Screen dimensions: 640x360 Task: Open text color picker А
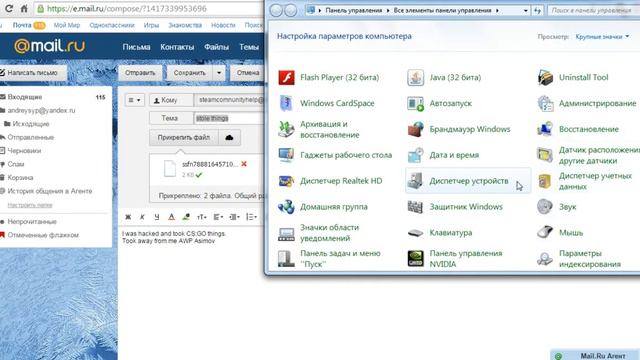point(171,217)
